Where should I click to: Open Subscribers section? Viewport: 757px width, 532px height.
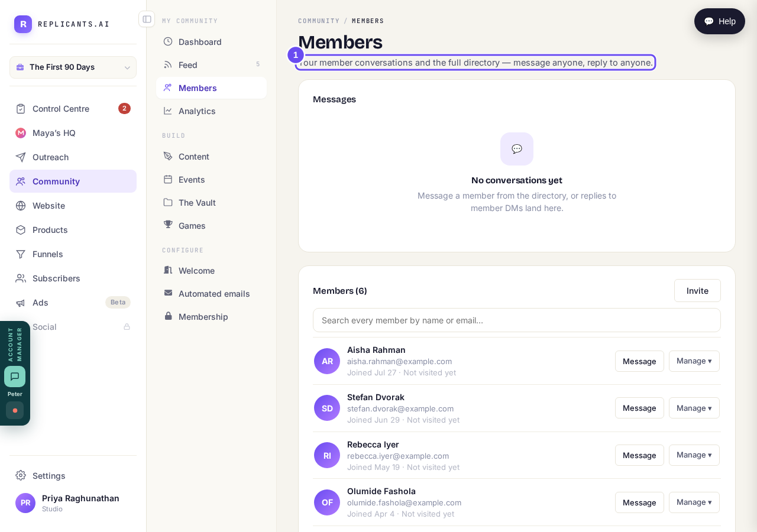(73, 278)
